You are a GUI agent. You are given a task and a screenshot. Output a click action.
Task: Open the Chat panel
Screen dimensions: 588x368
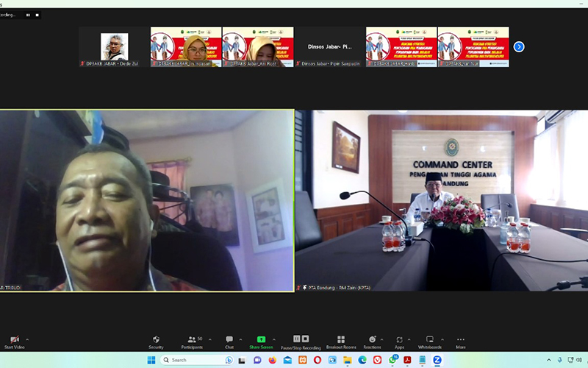[229, 340]
